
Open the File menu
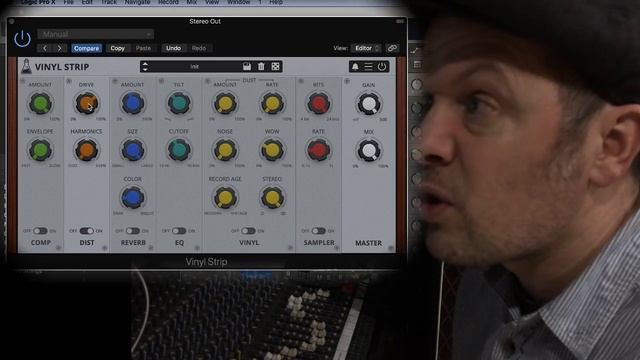pyautogui.click(x=69, y=2)
